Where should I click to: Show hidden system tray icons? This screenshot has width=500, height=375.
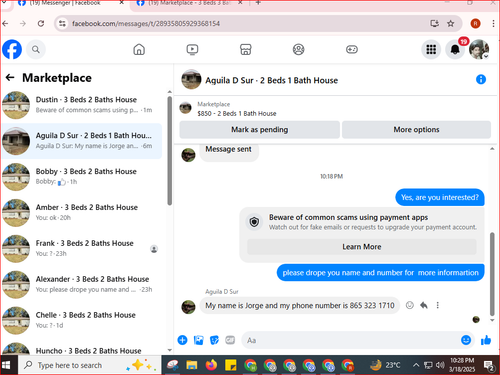(x=416, y=365)
